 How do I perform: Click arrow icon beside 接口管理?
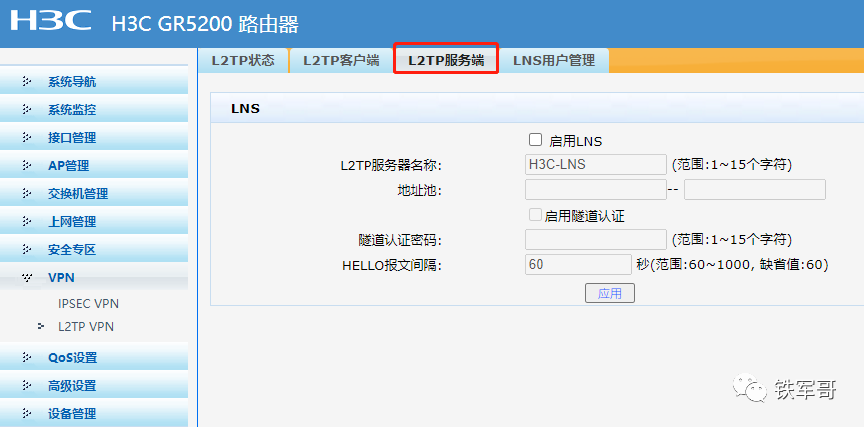[26, 137]
